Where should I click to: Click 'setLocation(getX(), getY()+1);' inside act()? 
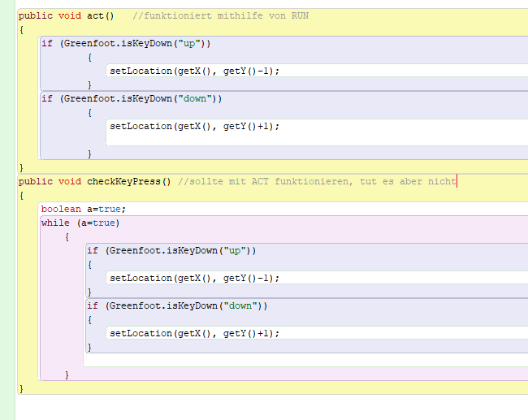coord(195,126)
